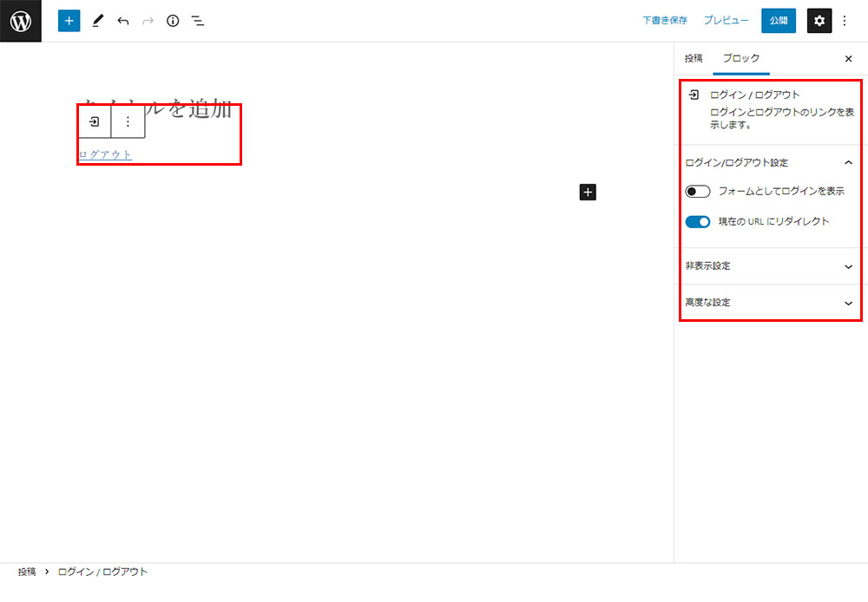
Task: Open the list view icon
Action: pyautogui.click(x=198, y=21)
